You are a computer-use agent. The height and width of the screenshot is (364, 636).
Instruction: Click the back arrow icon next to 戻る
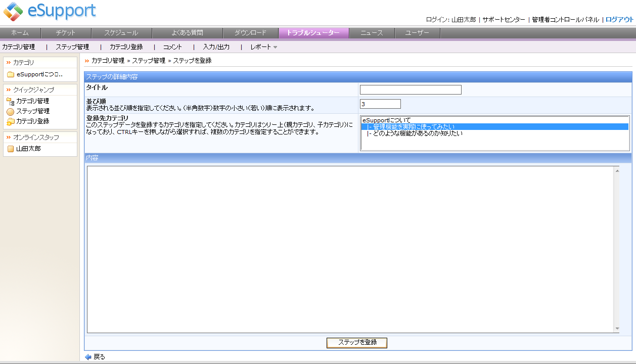pyautogui.click(x=88, y=356)
